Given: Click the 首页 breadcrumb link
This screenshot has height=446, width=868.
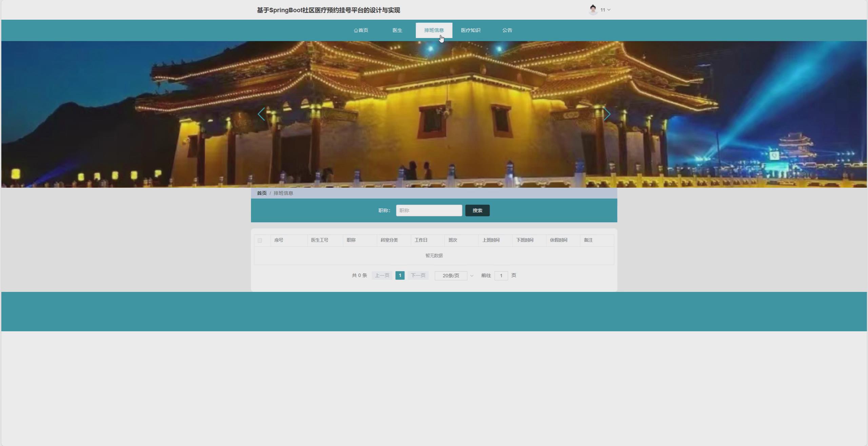Looking at the screenshot, I should click(261, 193).
